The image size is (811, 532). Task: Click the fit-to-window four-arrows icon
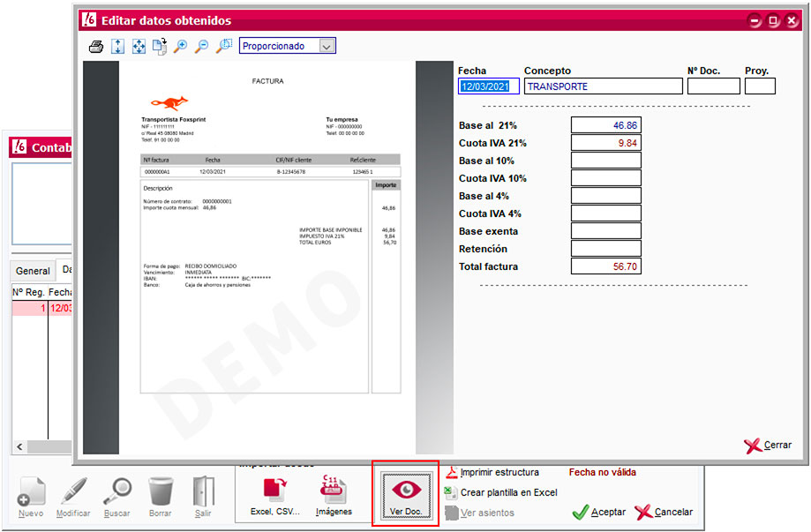click(139, 47)
